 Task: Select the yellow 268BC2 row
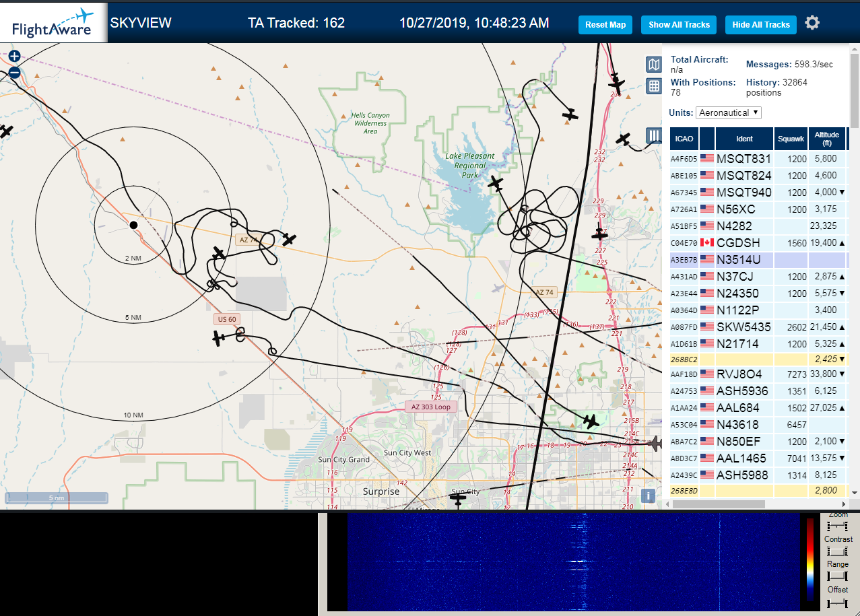[x=758, y=360]
